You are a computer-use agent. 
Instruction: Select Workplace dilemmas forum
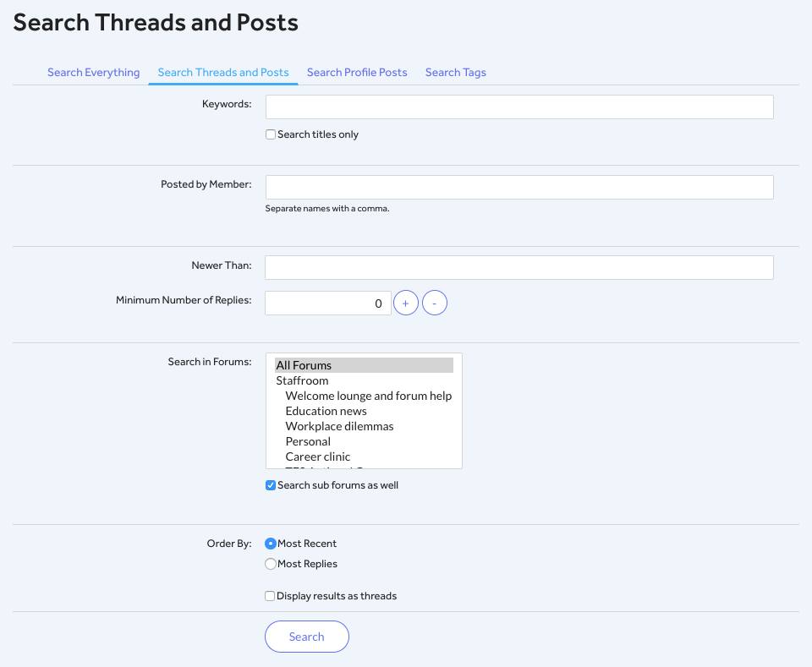(x=364, y=426)
